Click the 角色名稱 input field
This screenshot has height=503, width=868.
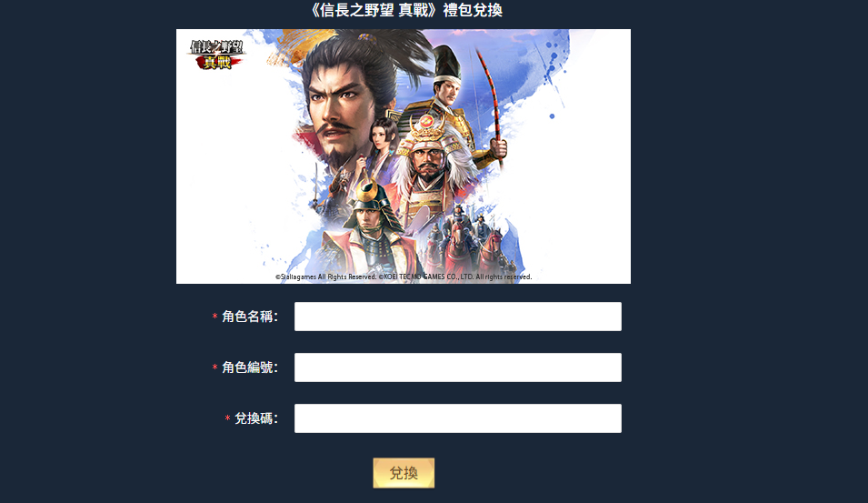point(458,317)
